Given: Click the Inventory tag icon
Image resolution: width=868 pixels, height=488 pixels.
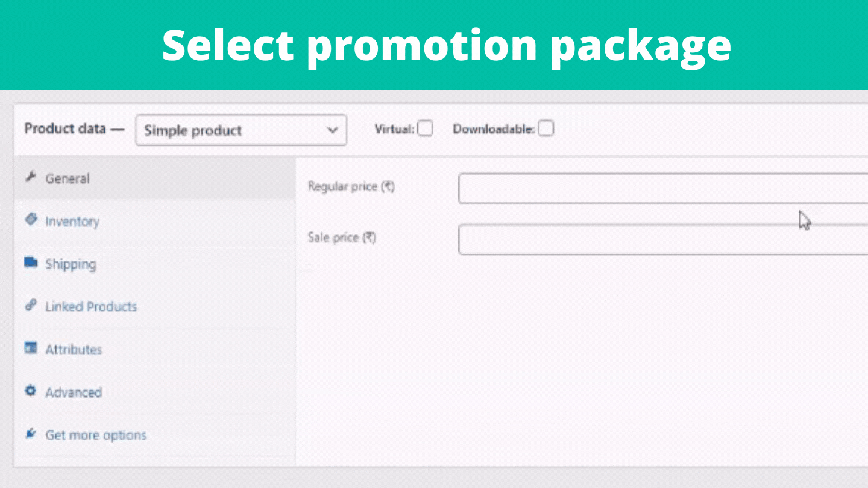Looking at the screenshot, I should [31, 220].
